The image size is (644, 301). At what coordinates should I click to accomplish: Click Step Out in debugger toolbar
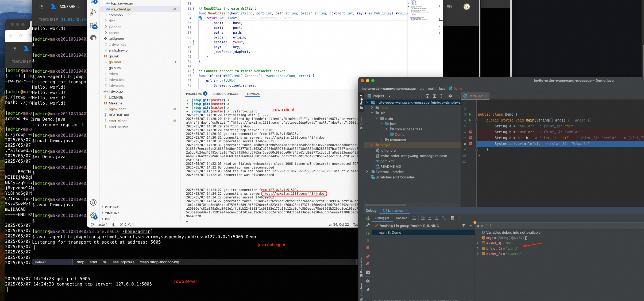pyautogui.click(x=437, y=218)
